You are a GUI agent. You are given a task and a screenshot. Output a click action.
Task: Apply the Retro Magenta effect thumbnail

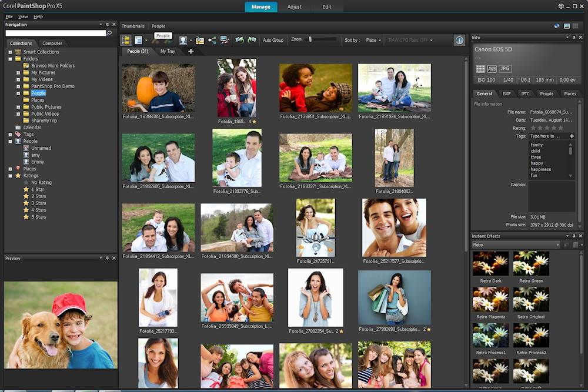pos(490,300)
